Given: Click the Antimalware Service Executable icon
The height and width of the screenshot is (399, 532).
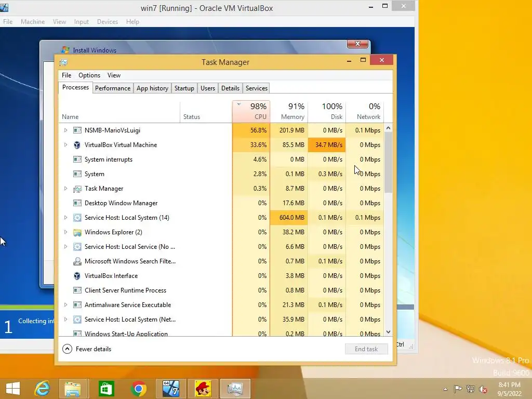Looking at the screenshot, I should pos(77,305).
